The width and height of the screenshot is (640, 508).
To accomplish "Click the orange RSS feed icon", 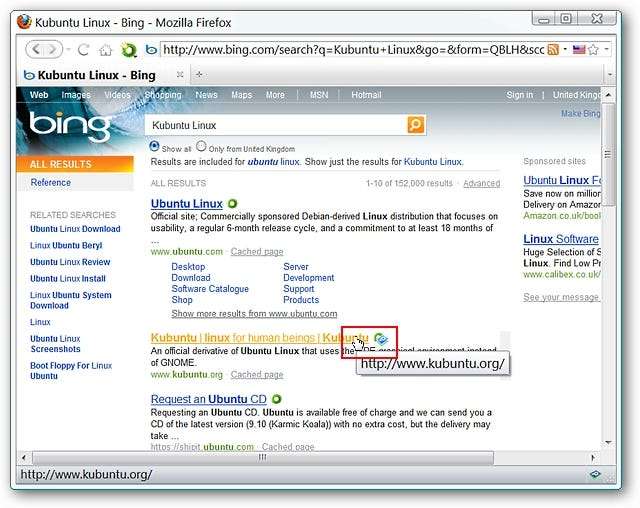I will click(553, 50).
